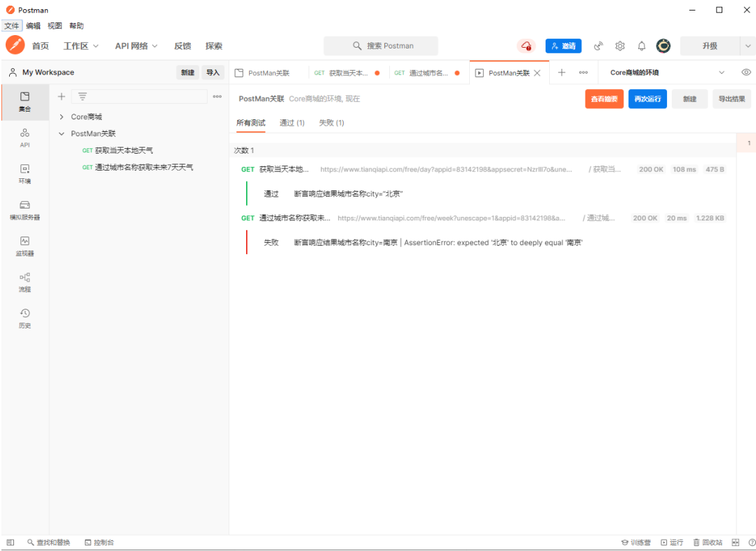Switch to the 失败 (1) tab
The height and width of the screenshot is (551, 756).
pos(332,123)
